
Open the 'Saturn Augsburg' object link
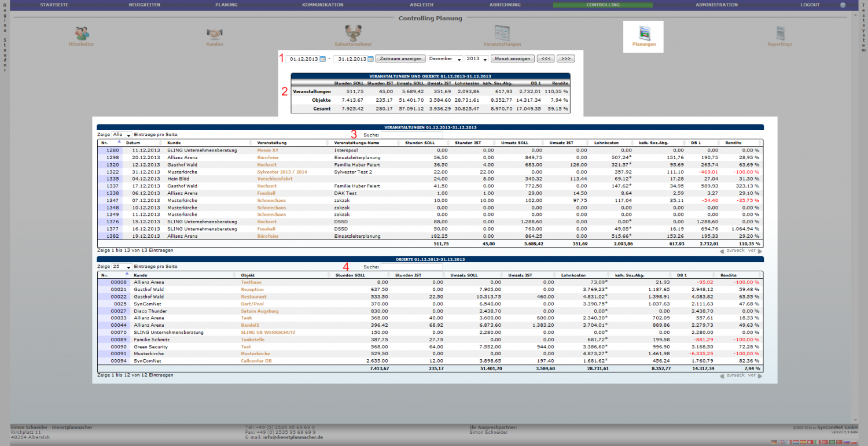tap(260, 311)
